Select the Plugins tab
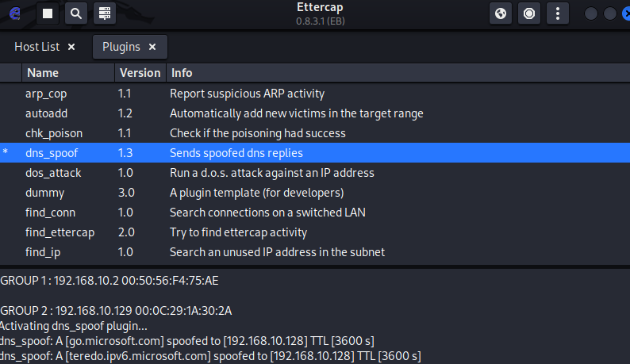630x364 pixels. (121, 47)
